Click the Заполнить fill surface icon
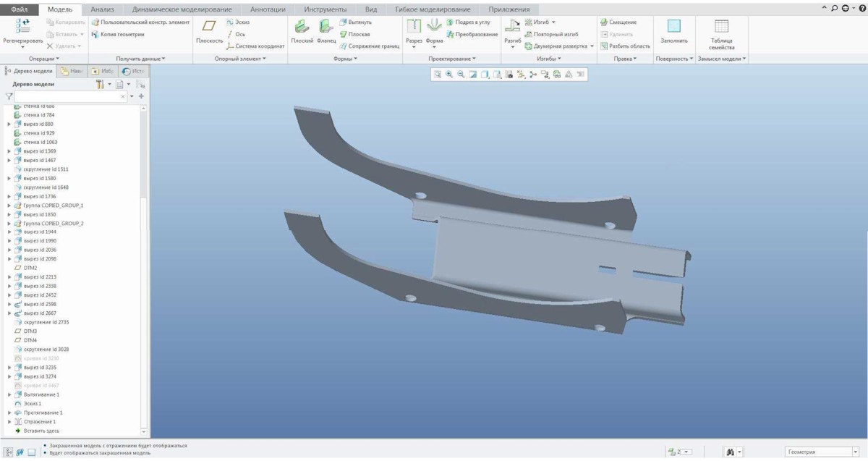 [x=674, y=26]
